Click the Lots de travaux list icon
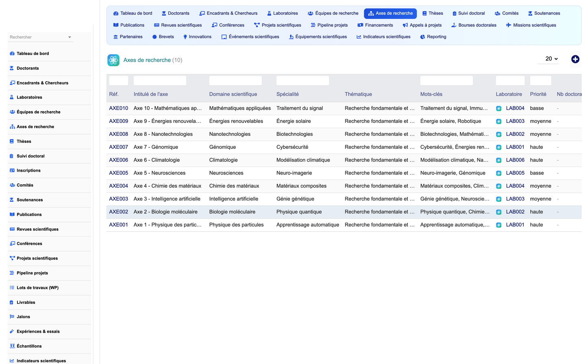588x364 pixels. 12,288
